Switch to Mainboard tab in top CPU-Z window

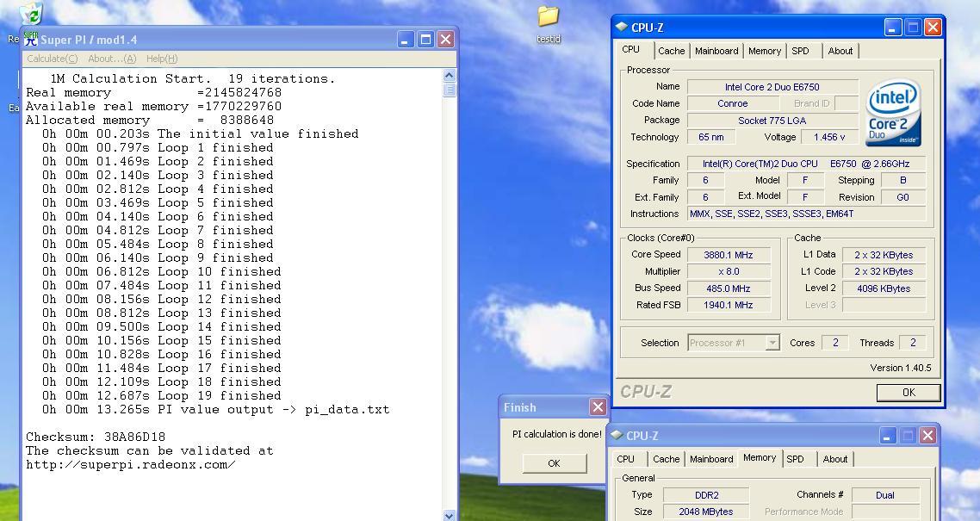click(x=716, y=51)
